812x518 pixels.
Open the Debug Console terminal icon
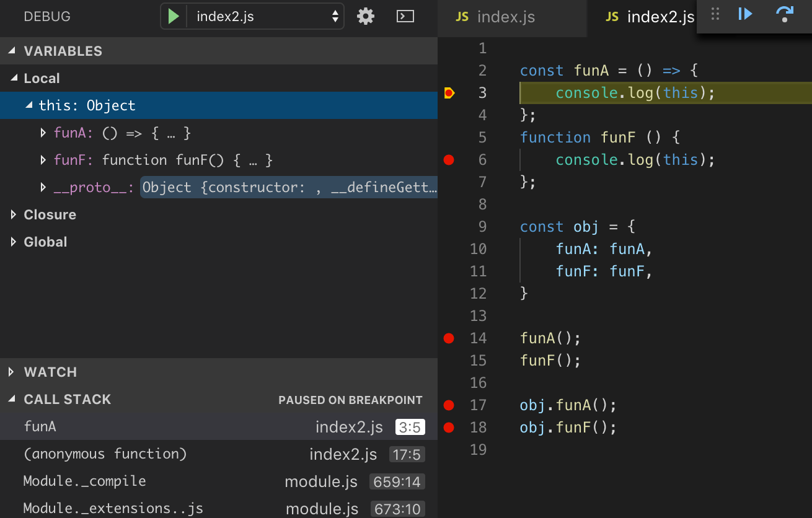tap(405, 17)
